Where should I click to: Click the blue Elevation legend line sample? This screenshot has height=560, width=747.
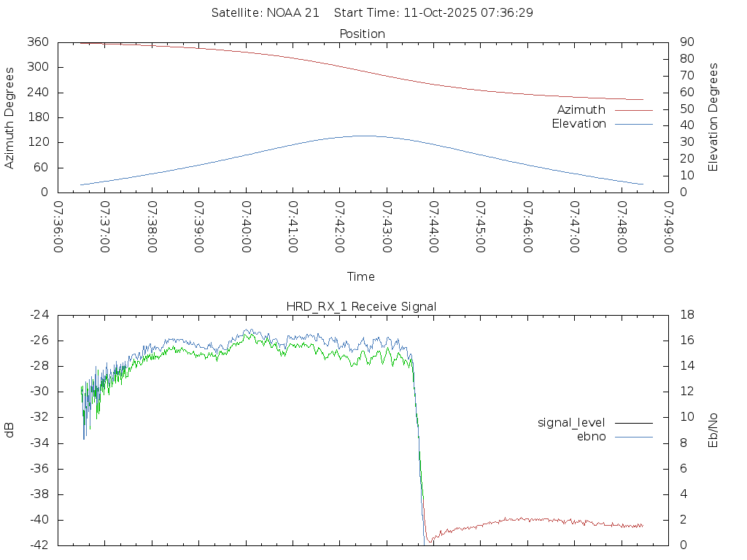point(633,124)
